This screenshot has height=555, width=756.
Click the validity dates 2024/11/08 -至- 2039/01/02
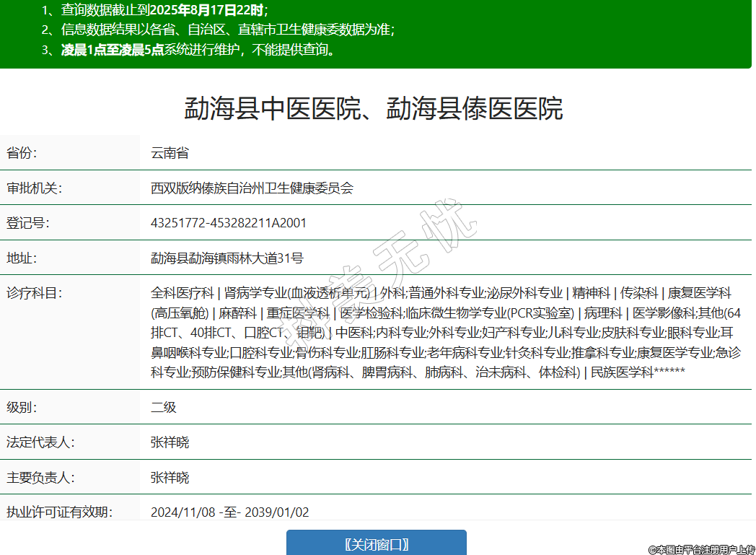click(229, 512)
